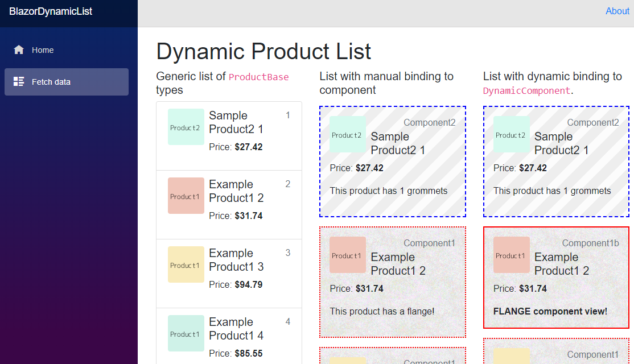Select the Fetch data menu entry
Viewport: 634px width, 364px height.
click(x=67, y=82)
